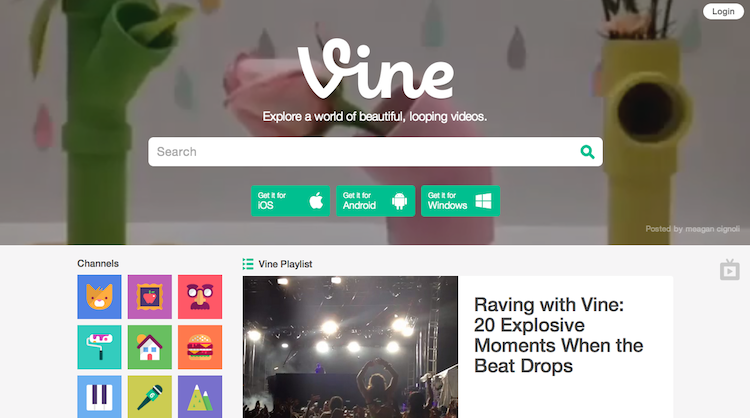
Task: Click the green magnifier search icon
Action: tap(587, 152)
